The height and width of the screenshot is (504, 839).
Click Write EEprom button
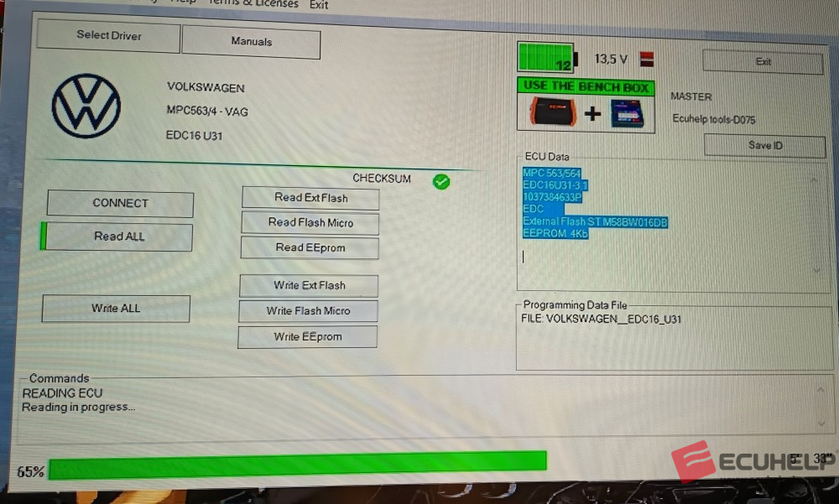pyautogui.click(x=308, y=337)
